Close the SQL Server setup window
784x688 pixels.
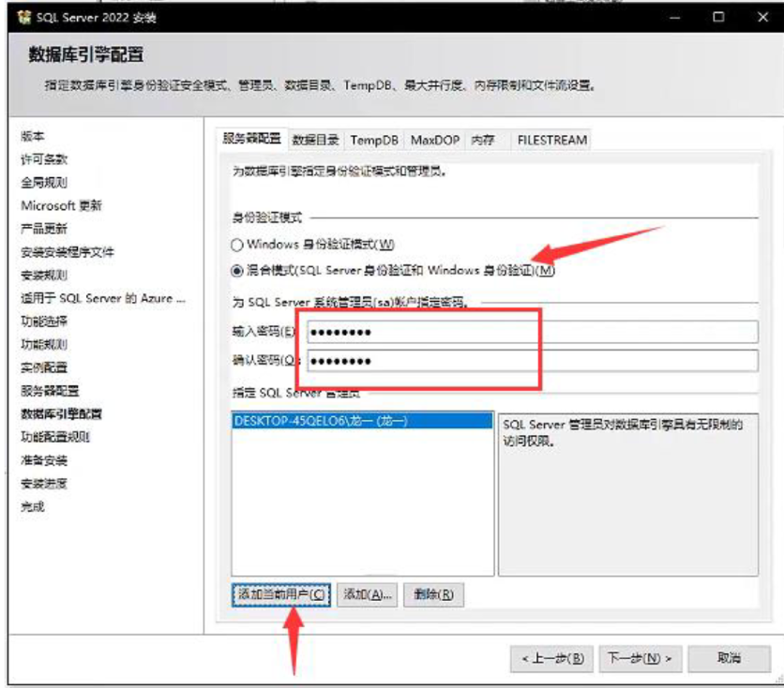coord(761,17)
